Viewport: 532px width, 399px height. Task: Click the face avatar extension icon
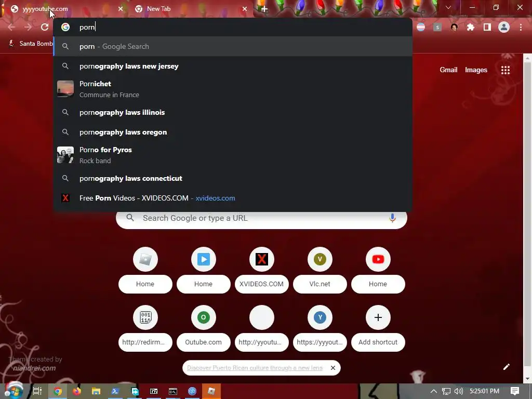point(454,27)
